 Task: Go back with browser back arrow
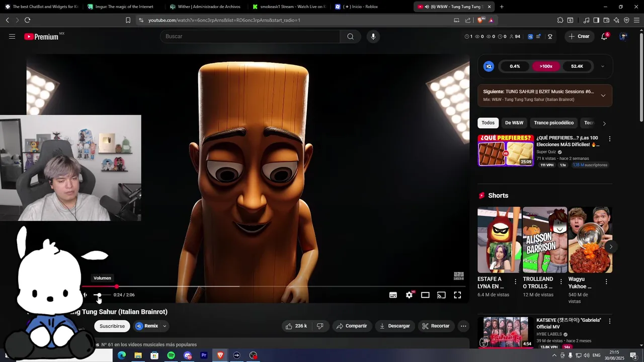[x=7, y=20]
